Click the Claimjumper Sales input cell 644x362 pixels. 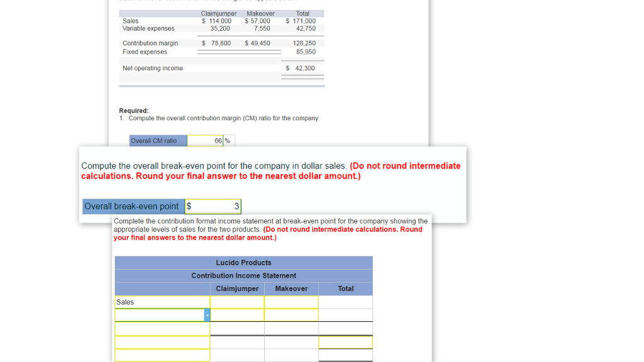237,302
